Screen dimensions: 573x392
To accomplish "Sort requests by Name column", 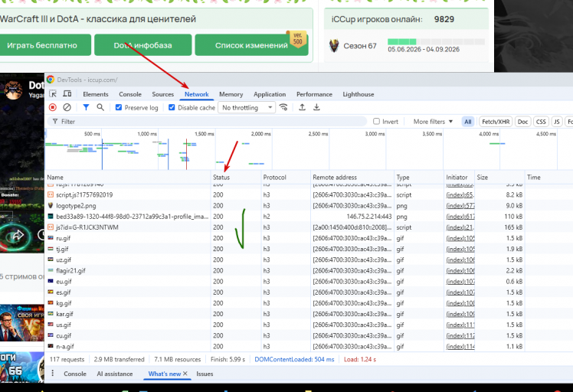I will click(127, 177).
